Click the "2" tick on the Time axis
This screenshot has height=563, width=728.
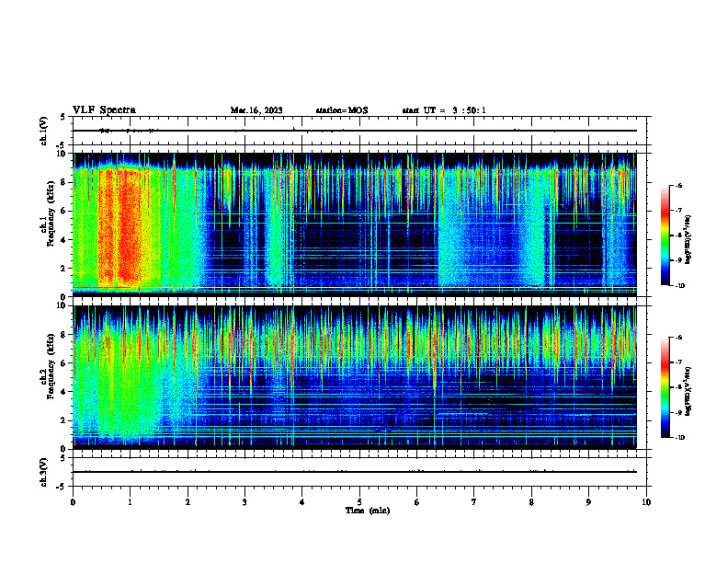click(188, 502)
